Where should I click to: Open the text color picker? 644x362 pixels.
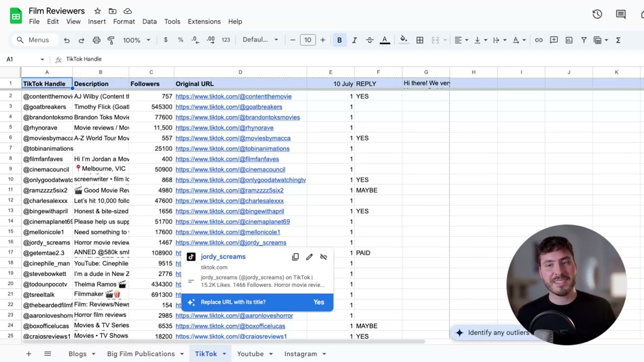[x=385, y=40]
